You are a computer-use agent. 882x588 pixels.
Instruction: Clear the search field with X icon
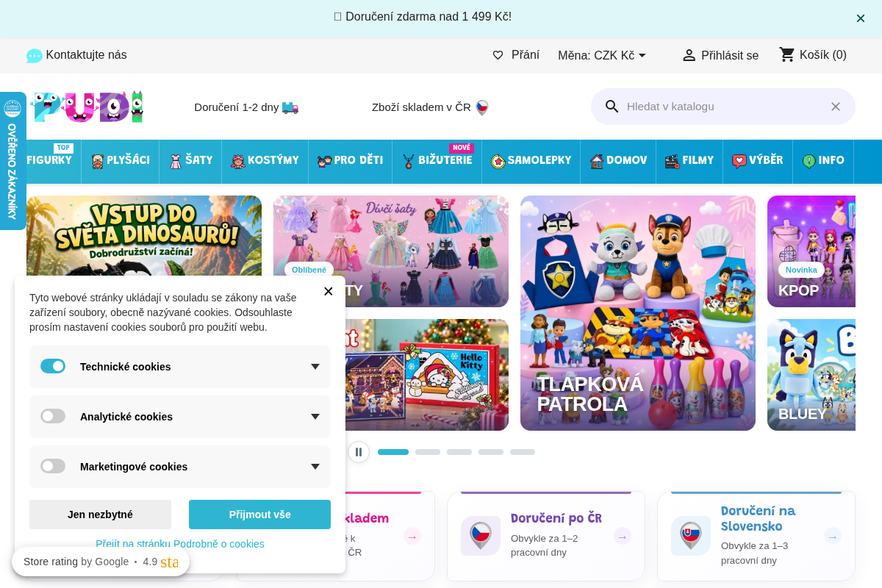(x=836, y=107)
